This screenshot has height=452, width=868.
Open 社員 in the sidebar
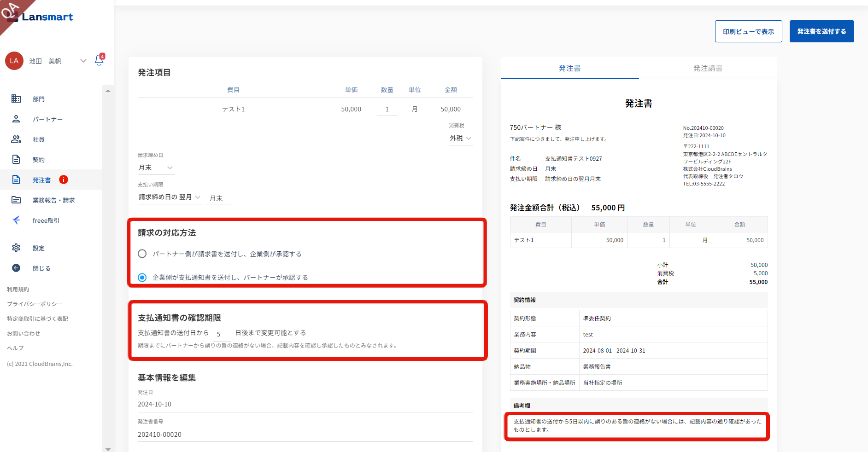click(39, 139)
